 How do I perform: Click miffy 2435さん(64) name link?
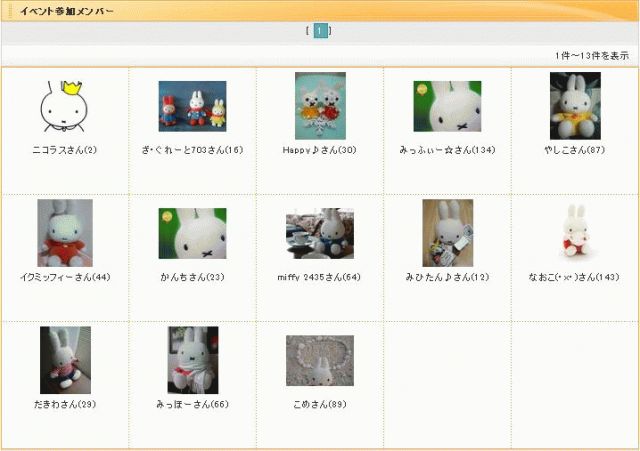coord(319,277)
